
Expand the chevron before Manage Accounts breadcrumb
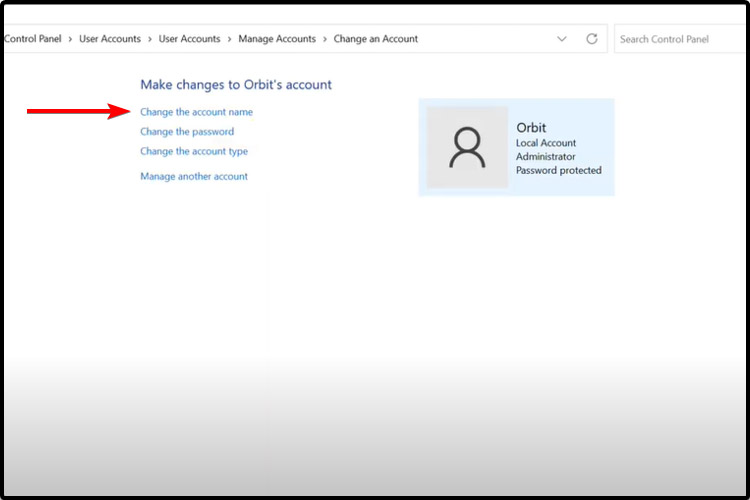coord(229,39)
